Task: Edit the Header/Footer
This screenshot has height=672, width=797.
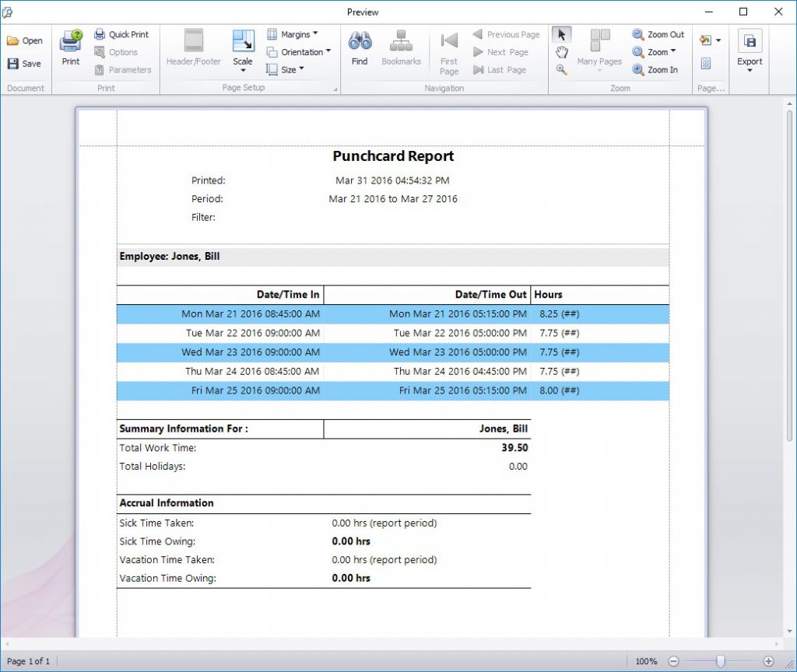Action: (x=194, y=47)
